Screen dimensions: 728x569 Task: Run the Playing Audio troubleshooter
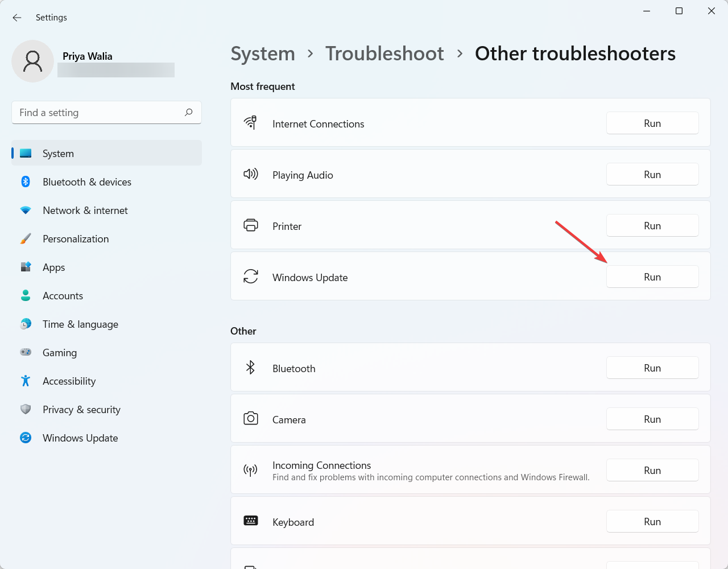click(x=652, y=174)
